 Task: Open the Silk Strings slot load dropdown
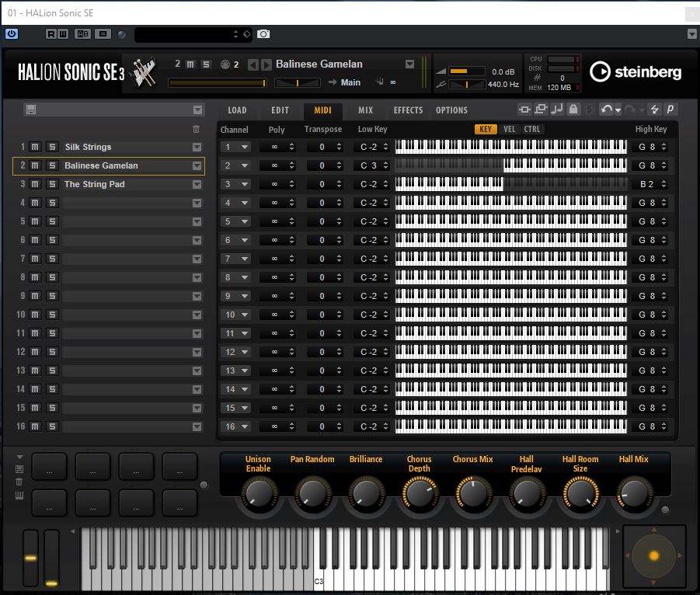click(x=197, y=147)
